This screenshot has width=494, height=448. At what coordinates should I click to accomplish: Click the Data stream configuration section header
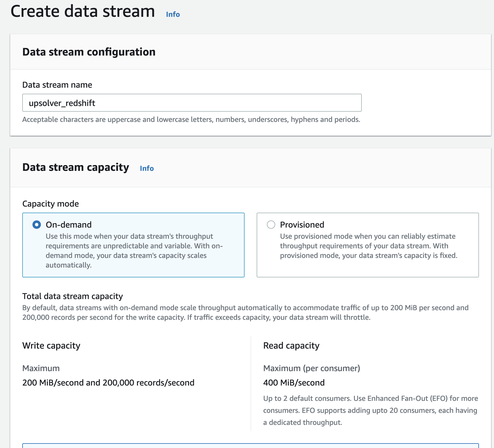point(89,52)
